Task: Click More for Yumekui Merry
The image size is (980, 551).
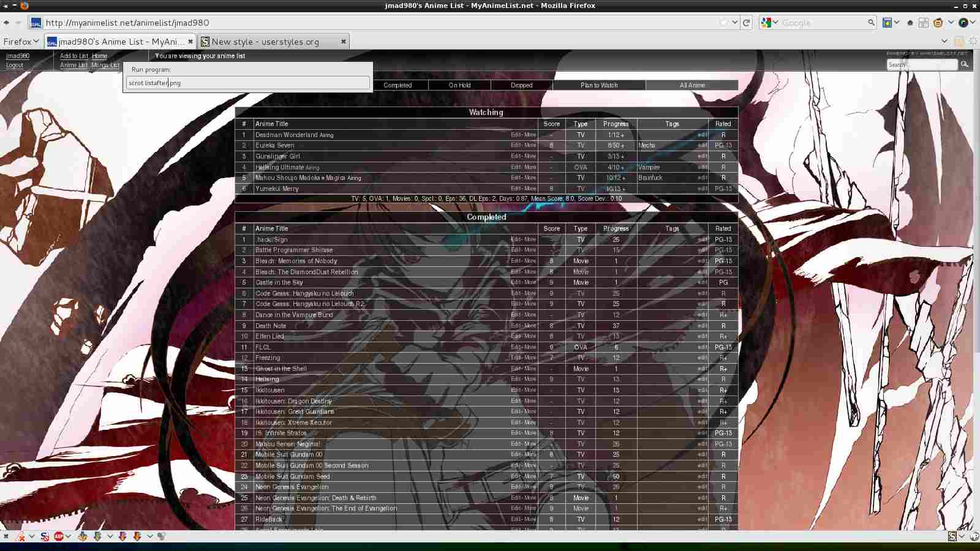Action: coord(530,189)
